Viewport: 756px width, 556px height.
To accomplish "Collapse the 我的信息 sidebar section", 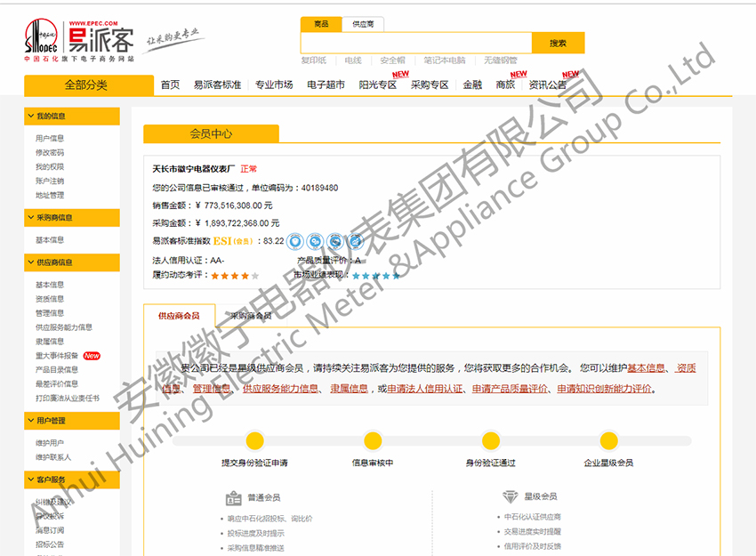I will [72, 117].
